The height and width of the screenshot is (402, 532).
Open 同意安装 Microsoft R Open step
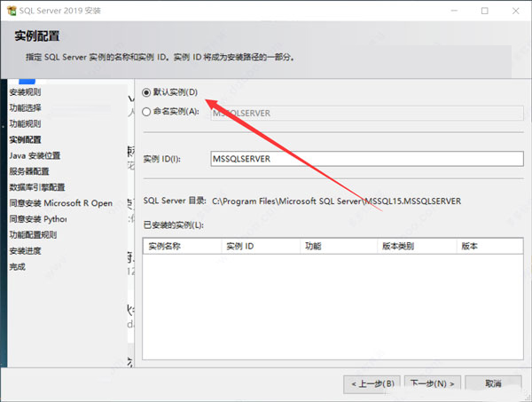point(60,203)
